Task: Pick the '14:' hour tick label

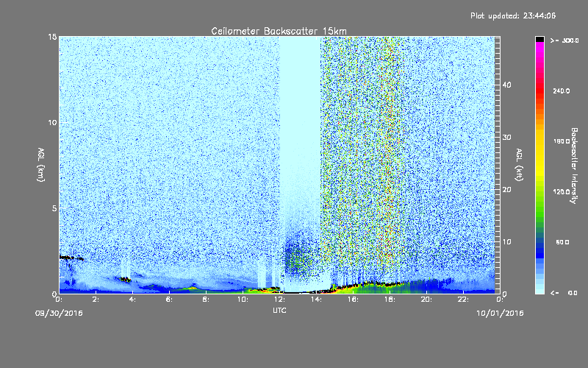Action: (x=317, y=300)
